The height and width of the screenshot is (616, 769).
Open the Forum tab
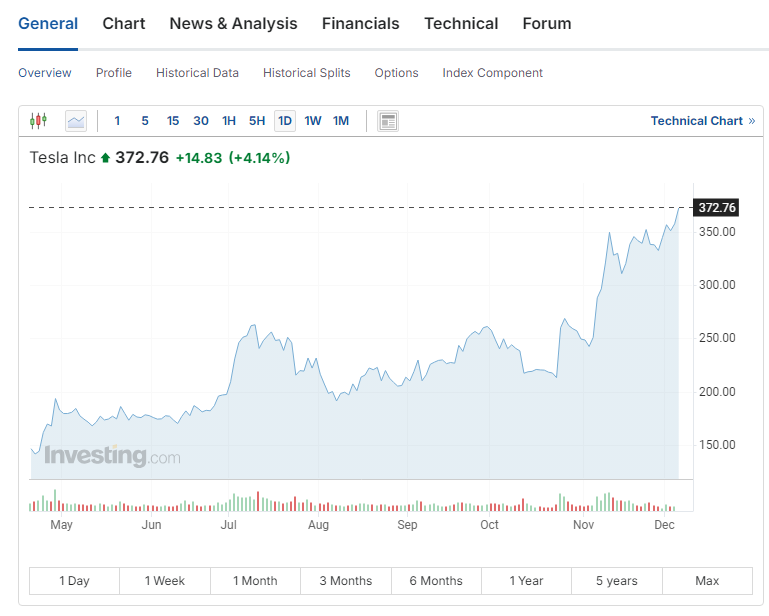click(x=547, y=24)
